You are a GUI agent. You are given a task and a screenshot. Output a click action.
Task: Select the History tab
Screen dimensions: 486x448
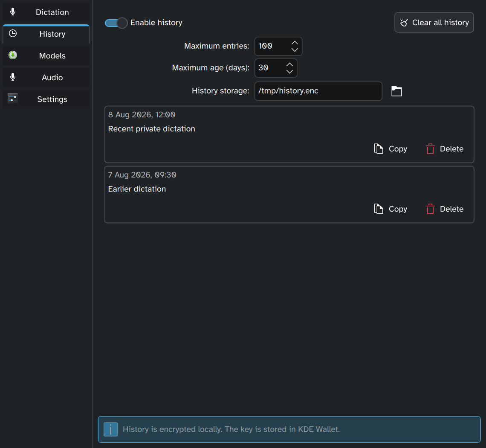click(x=46, y=34)
